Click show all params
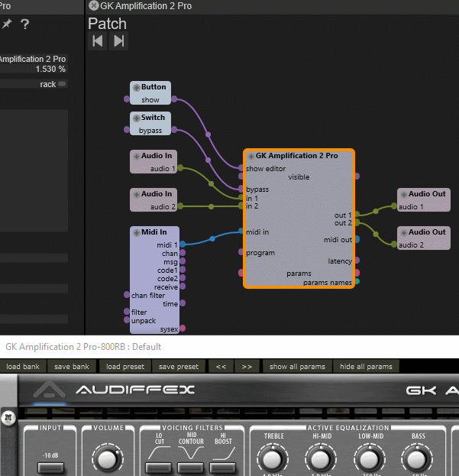 (x=297, y=367)
